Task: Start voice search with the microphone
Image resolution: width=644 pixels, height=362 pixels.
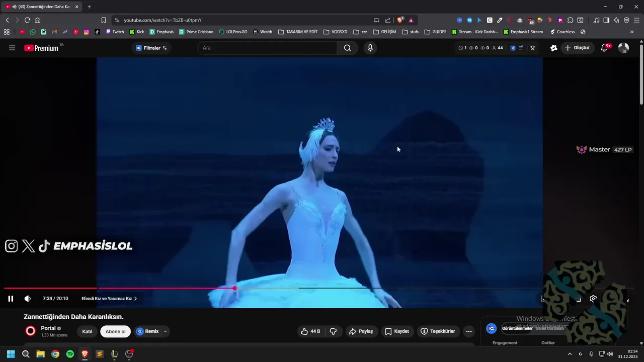Action: point(370,48)
